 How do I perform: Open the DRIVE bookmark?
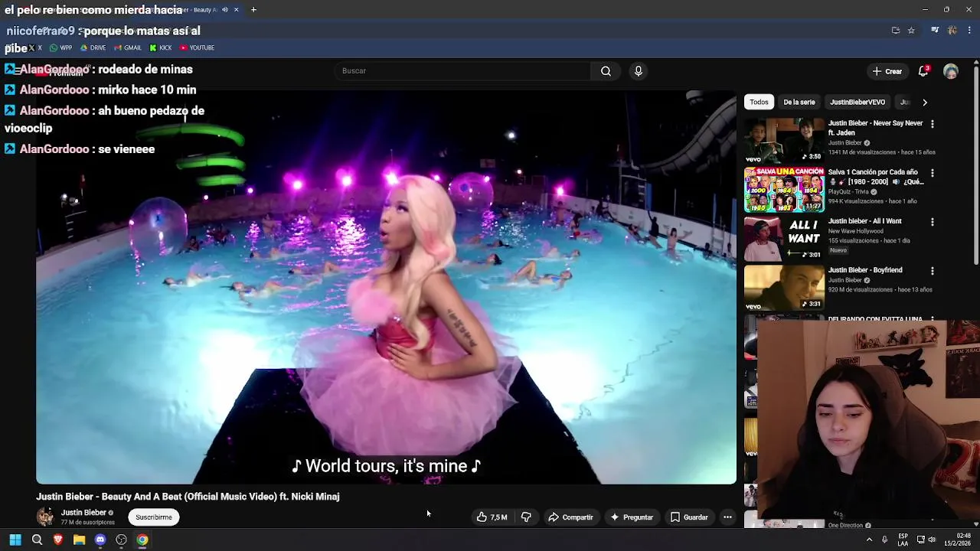93,47
